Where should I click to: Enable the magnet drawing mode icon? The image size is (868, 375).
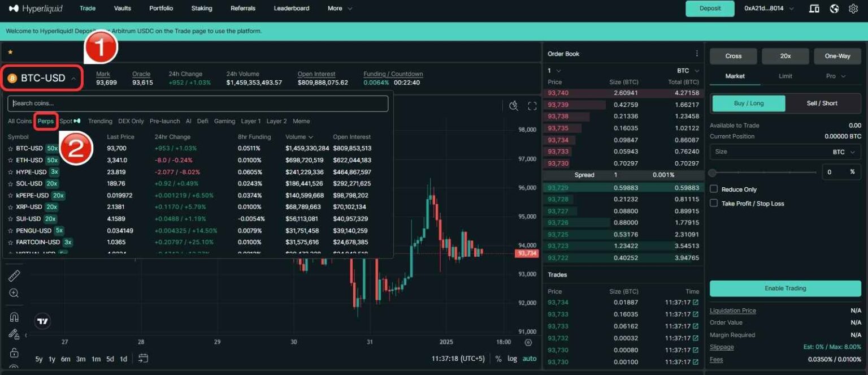(x=14, y=316)
